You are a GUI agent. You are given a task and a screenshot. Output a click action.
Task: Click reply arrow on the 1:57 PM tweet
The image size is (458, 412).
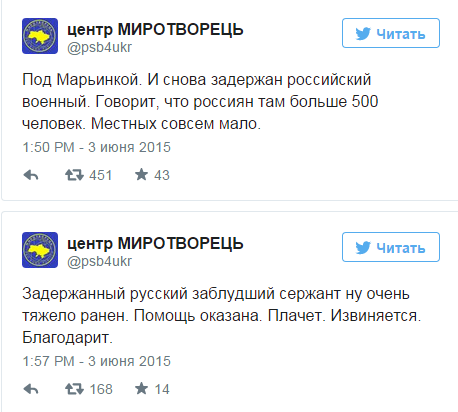[x=31, y=389]
